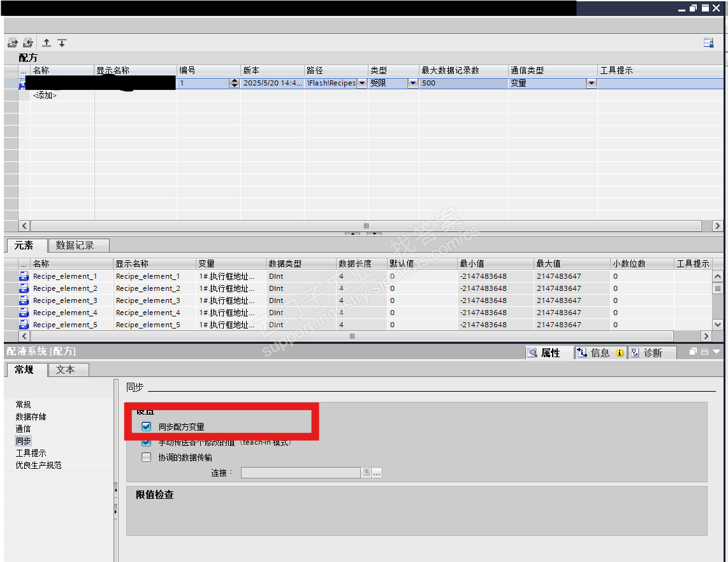Click the 通信类型 column header

click(553, 70)
